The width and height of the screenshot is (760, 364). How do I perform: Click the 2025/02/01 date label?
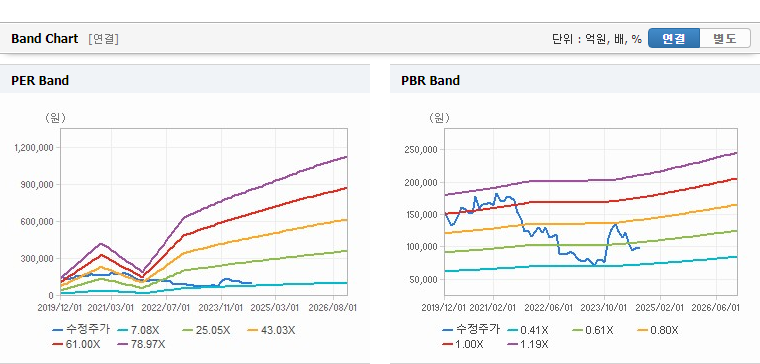tap(659, 307)
